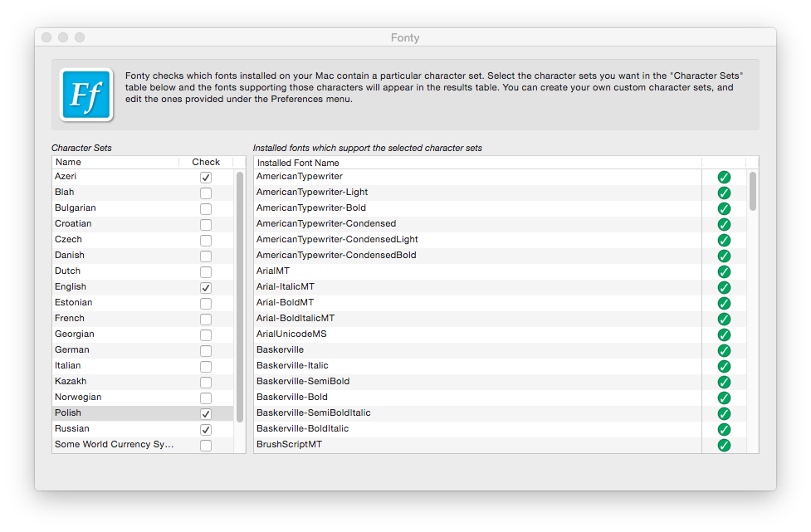811x532 pixels.
Task: Click green checkmark for Baskerville-Italic
Action: click(x=724, y=367)
